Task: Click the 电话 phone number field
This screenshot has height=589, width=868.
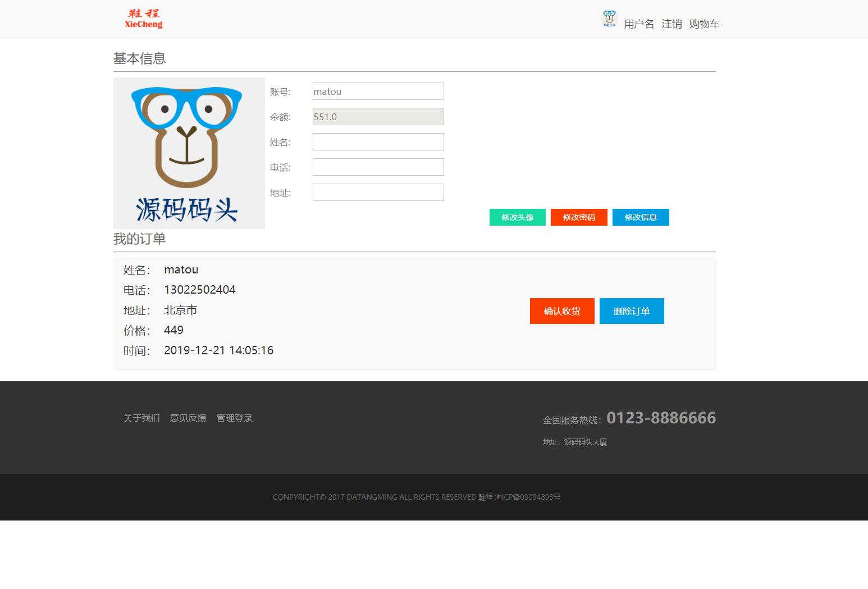Action: pyautogui.click(x=378, y=167)
